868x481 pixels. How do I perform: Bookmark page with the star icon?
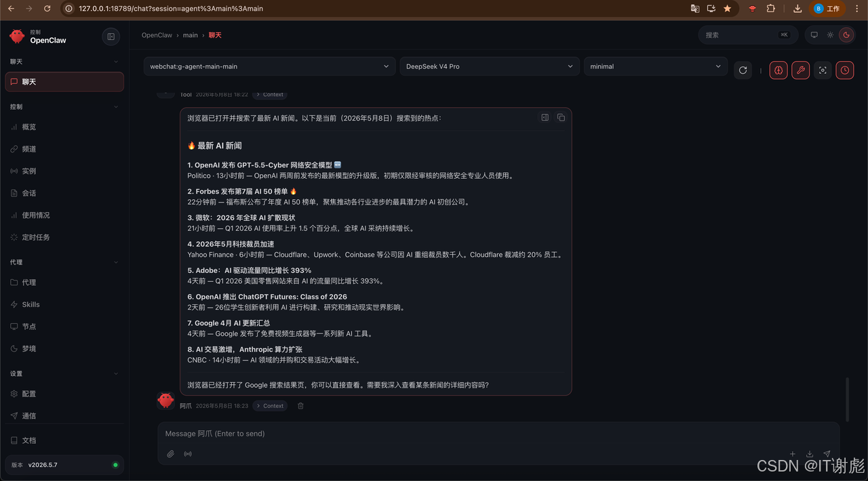[x=728, y=9]
